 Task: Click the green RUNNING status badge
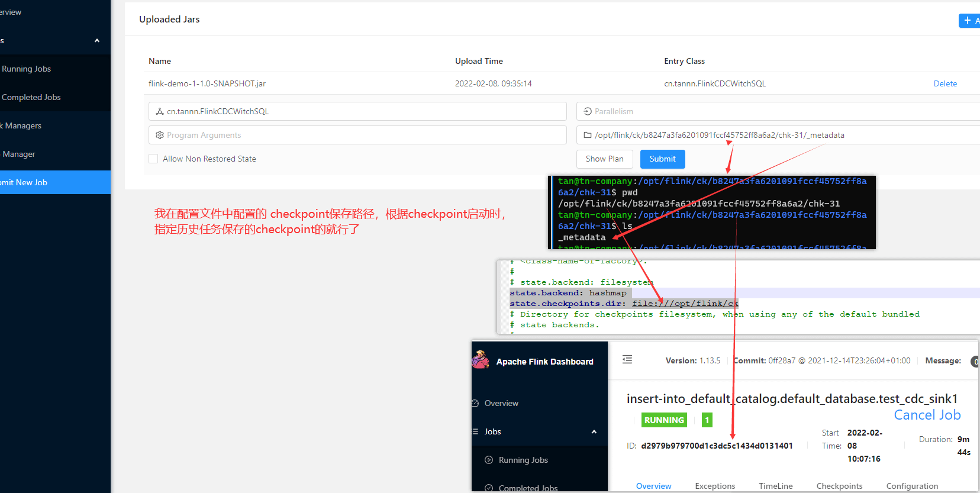tap(664, 420)
